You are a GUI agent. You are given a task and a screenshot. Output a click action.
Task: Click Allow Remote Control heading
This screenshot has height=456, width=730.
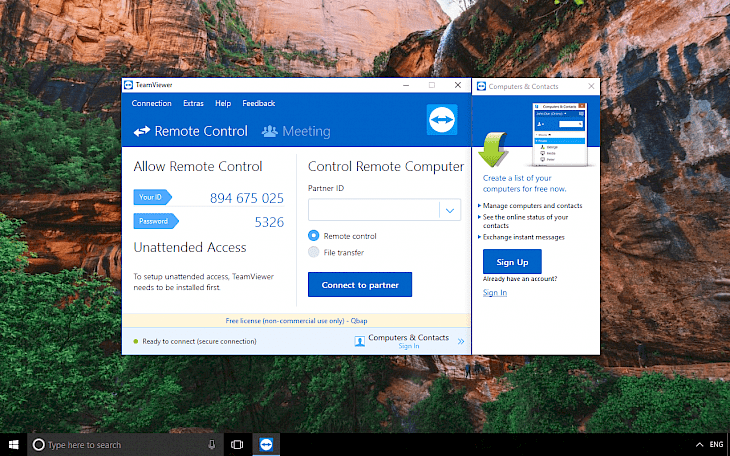(198, 167)
